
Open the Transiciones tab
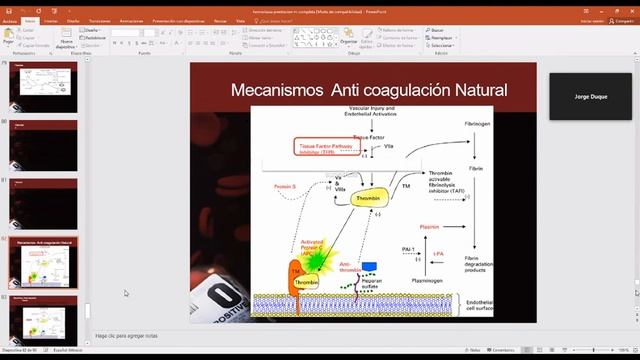pos(100,21)
